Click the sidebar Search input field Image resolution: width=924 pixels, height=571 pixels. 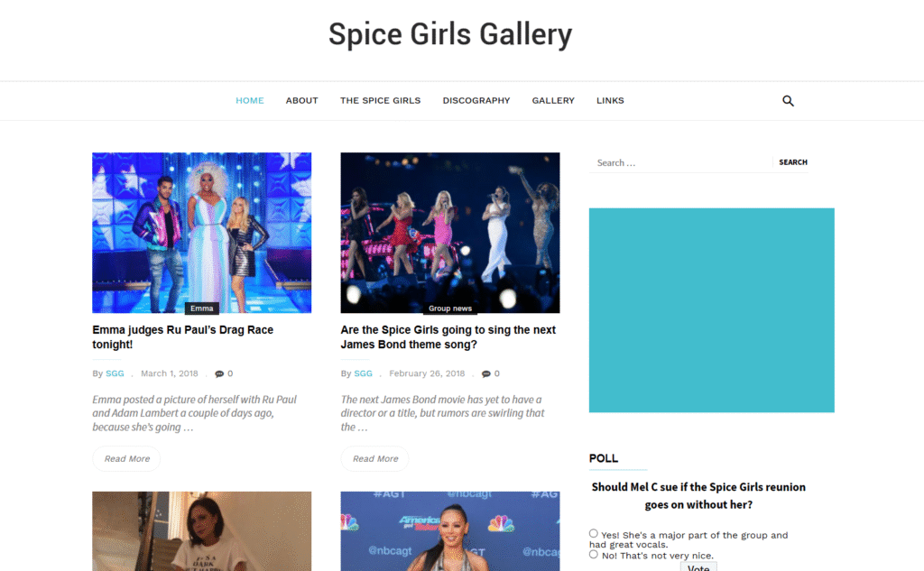(x=680, y=162)
